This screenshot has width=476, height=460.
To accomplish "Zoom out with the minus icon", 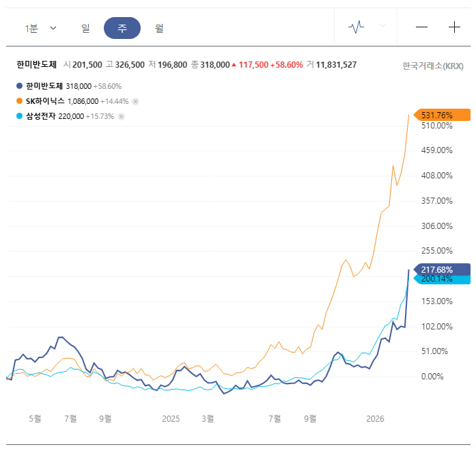I will pyautogui.click(x=421, y=27).
